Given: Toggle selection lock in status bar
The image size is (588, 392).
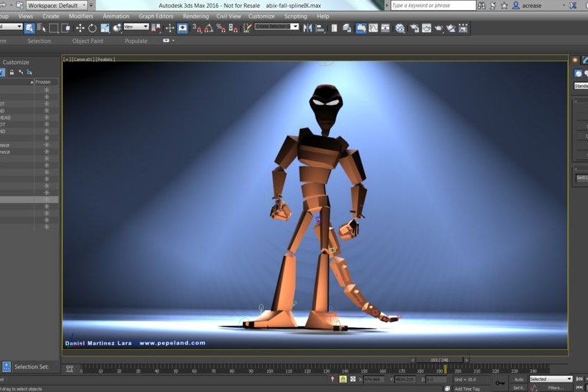Looking at the screenshot, I should click(343, 379).
